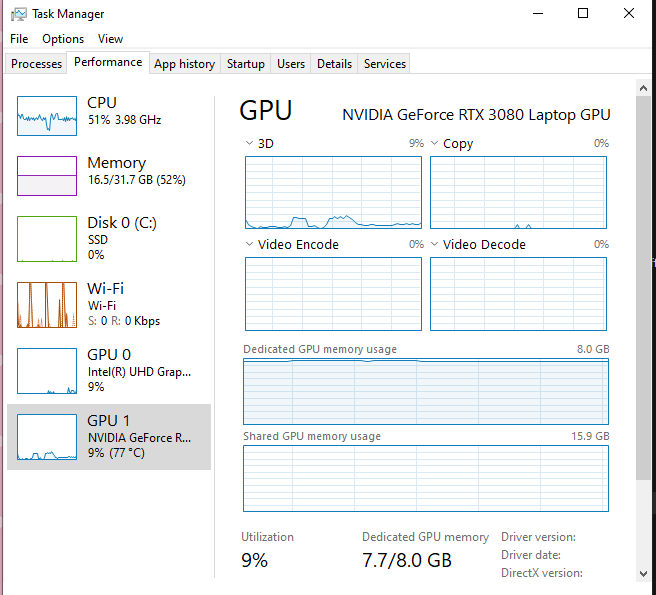Select the Memory usage mini graph
This screenshot has width=656, height=595.
pyautogui.click(x=47, y=176)
